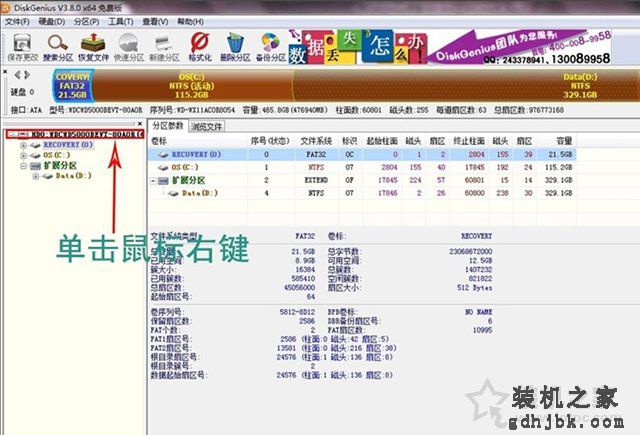Click the DiskGenius app icon in title bar

click(x=5, y=7)
